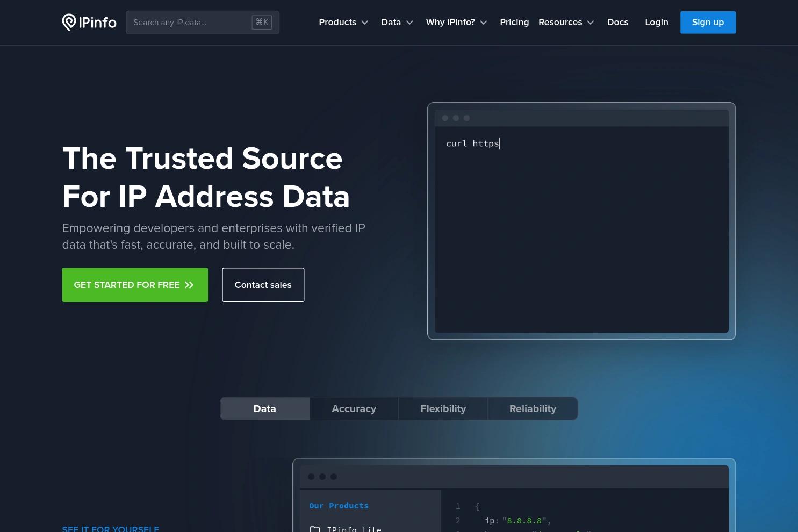Click the double-arrow icon on Get Started
The width and height of the screenshot is (798, 532).
coord(189,285)
